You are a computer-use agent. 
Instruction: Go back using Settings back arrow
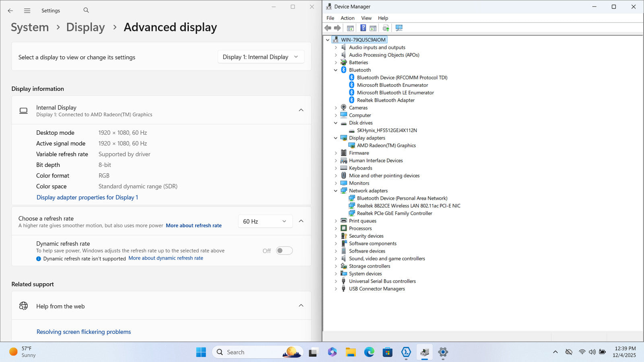(x=10, y=11)
